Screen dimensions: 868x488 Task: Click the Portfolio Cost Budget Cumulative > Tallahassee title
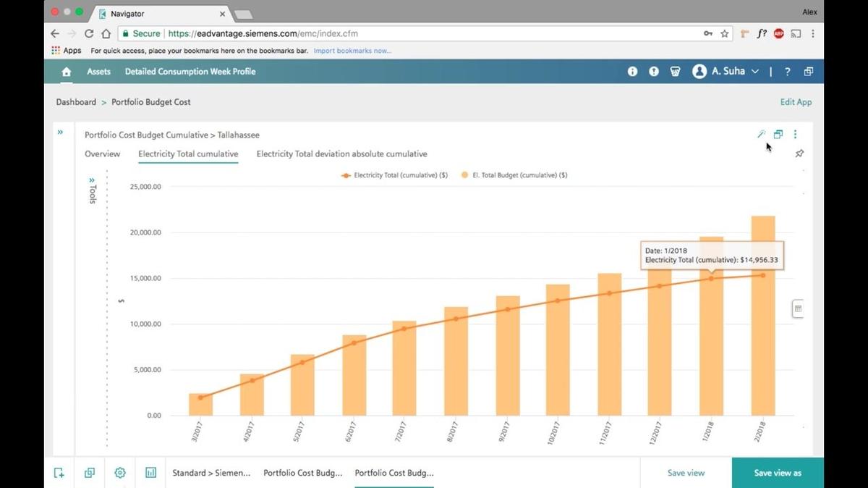point(172,135)
